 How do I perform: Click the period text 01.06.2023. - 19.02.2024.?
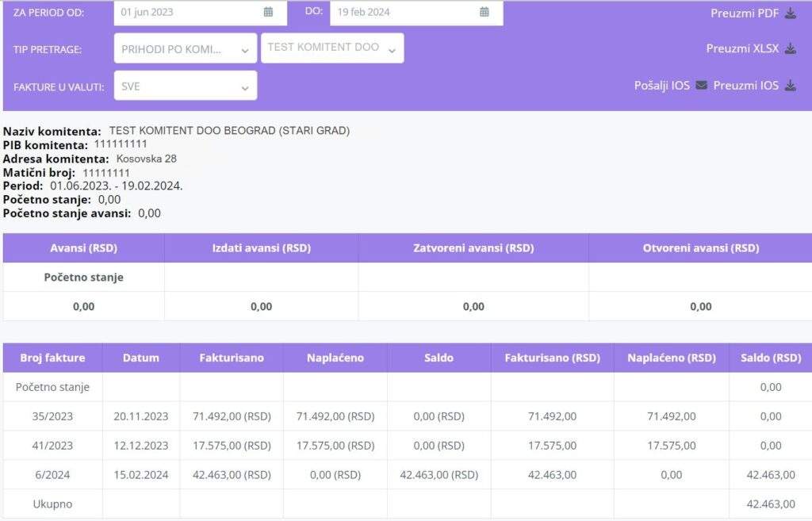117,186
